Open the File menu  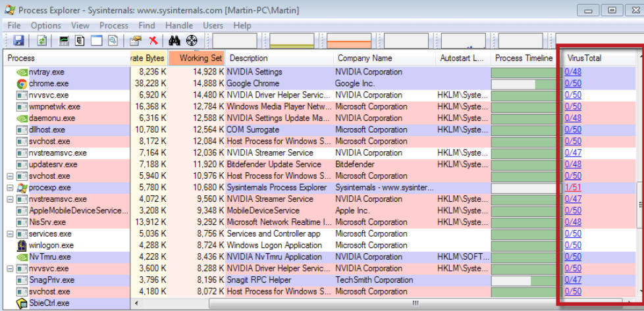14,26
